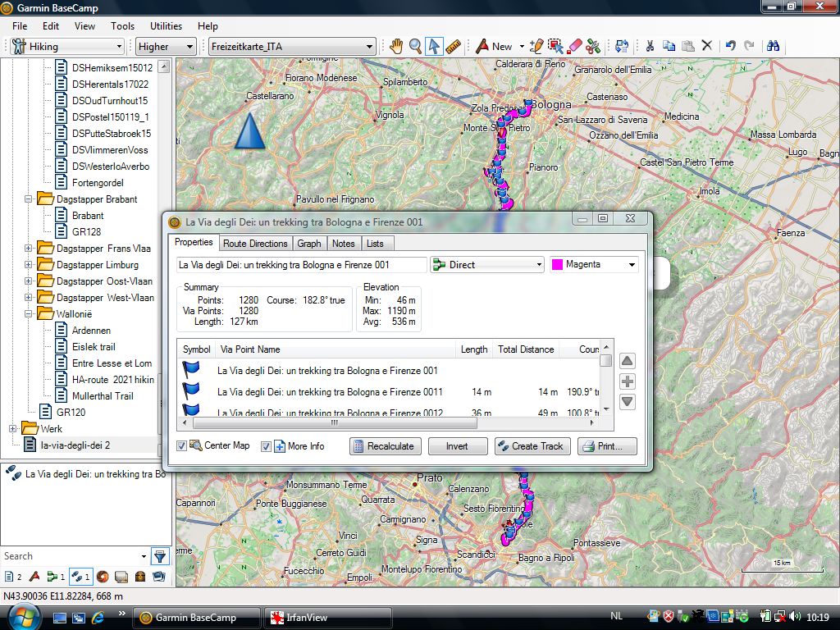This screenshot has width=840, height=630.
Task: Click the Create Track button
Action: tap(532, 446)
